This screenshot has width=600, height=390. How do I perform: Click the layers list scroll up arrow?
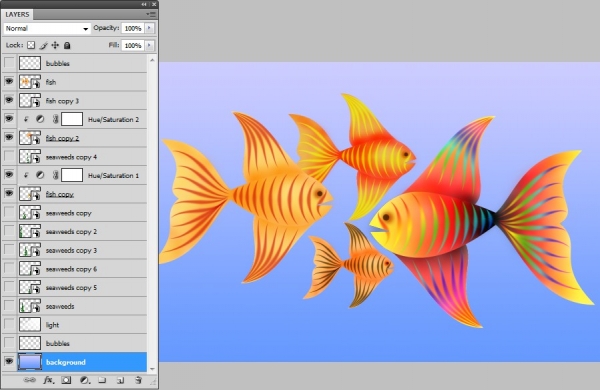pos(152,60)
